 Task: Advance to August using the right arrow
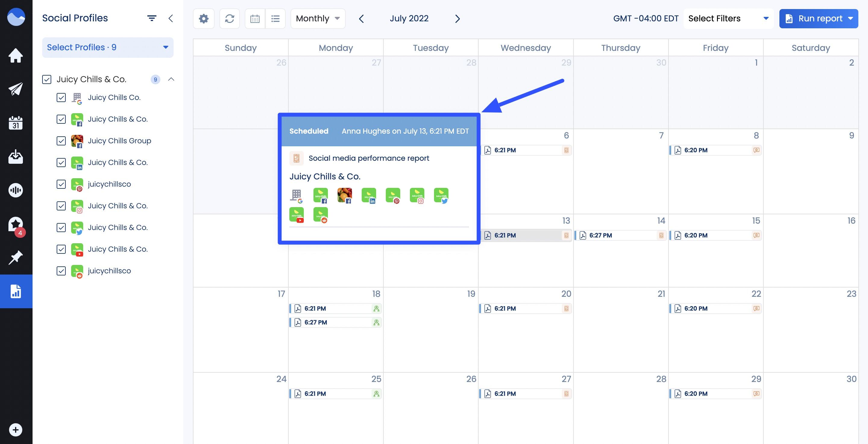(x=458, y=19)
